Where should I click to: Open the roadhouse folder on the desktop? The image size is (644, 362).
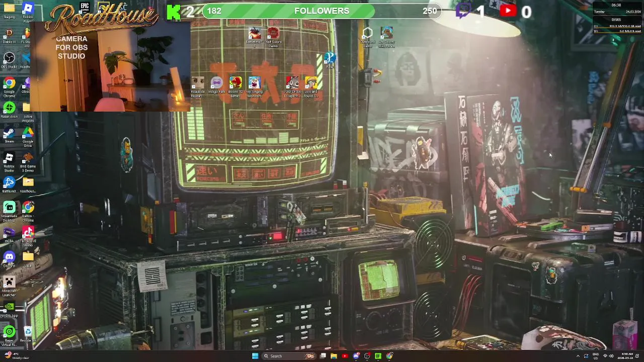[x=28, y=185]
